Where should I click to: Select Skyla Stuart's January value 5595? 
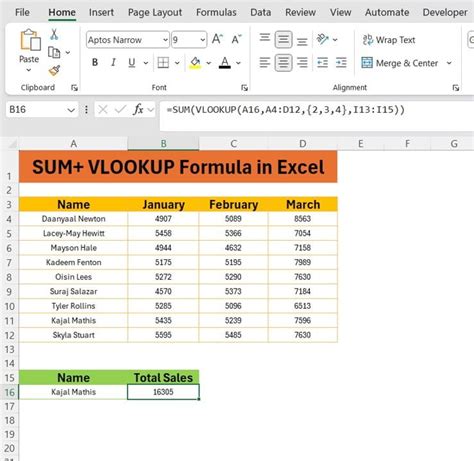pyautogui.click(x=163, y=335)
